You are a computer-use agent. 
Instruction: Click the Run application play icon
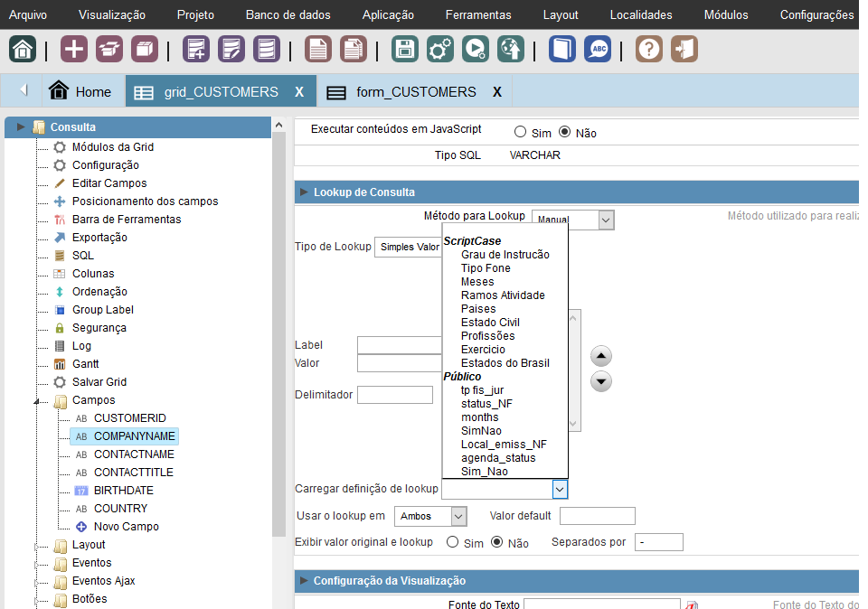pyautogui.click(x=476, y=49)
